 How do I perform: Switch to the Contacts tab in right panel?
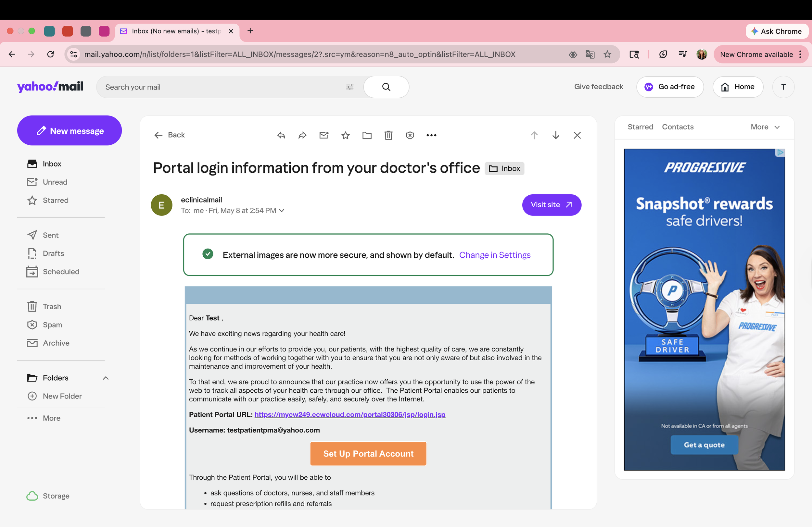[678, 127]
